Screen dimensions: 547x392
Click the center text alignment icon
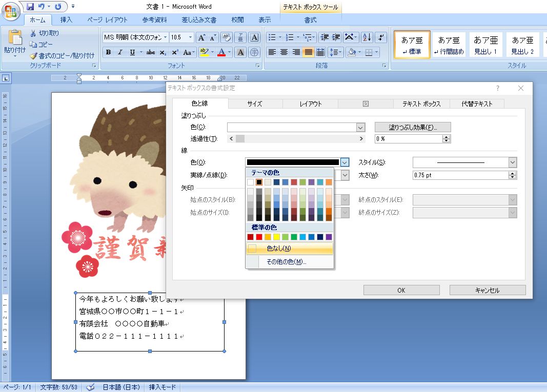284,52
